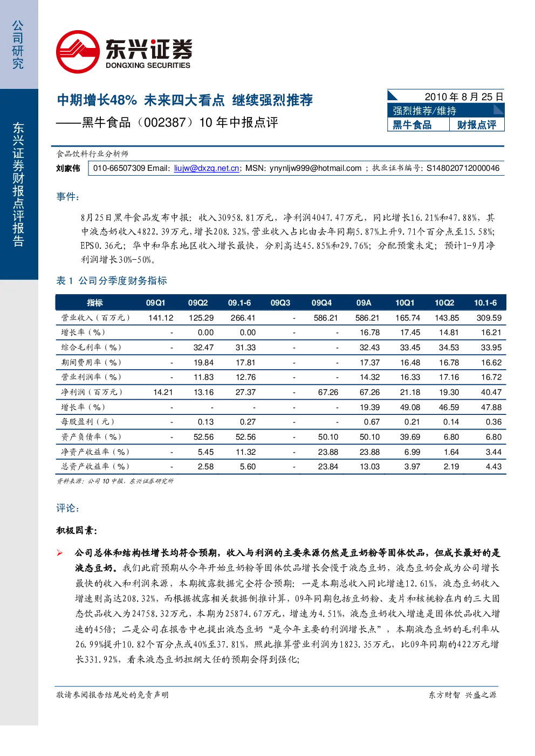Click the '09Q1' column header
The image size is (535, 756).
click(x=155, y=303)
